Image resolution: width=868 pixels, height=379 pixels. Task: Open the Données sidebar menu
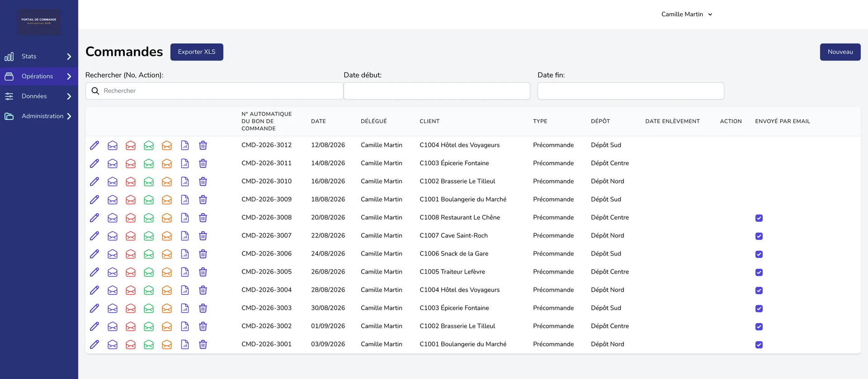click(x=39, y=96)
